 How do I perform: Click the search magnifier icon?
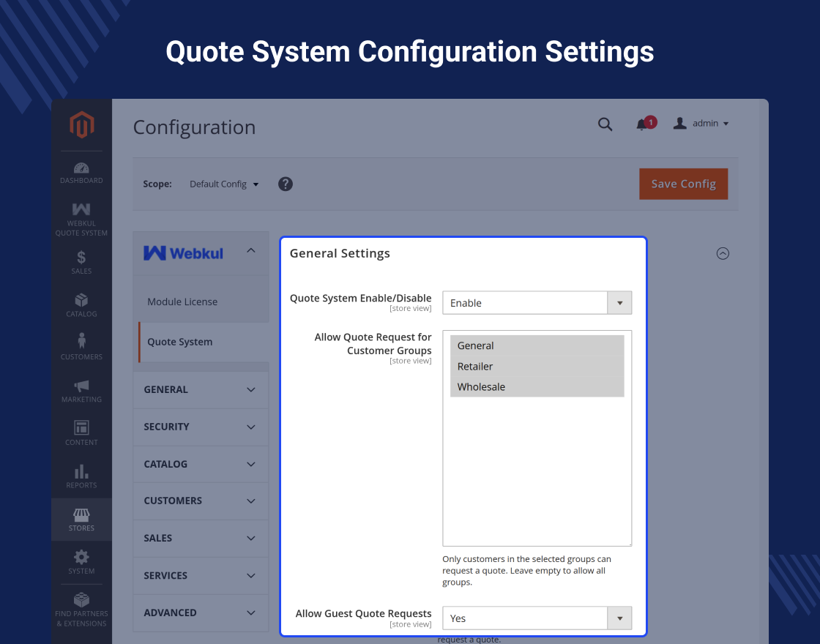(605, 124)
